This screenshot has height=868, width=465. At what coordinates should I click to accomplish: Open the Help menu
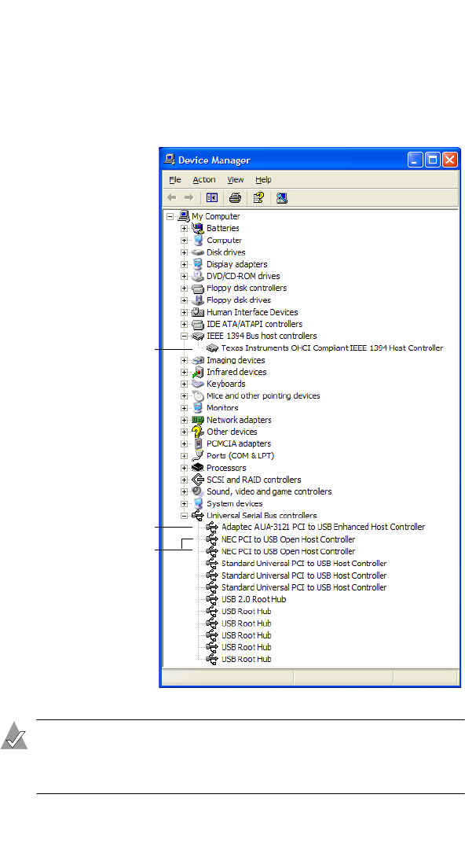click(x=263, y=180)
